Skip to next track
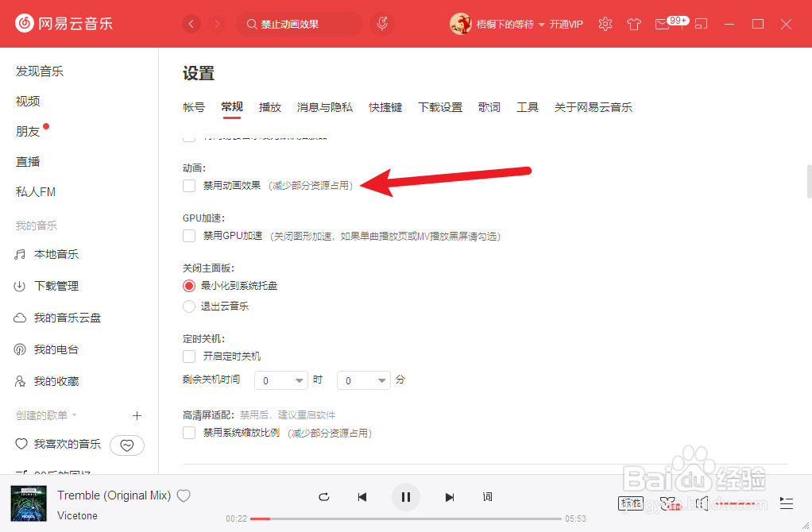Image resolution: width=812 pixels, height=532 pixels. click(450, 497)
